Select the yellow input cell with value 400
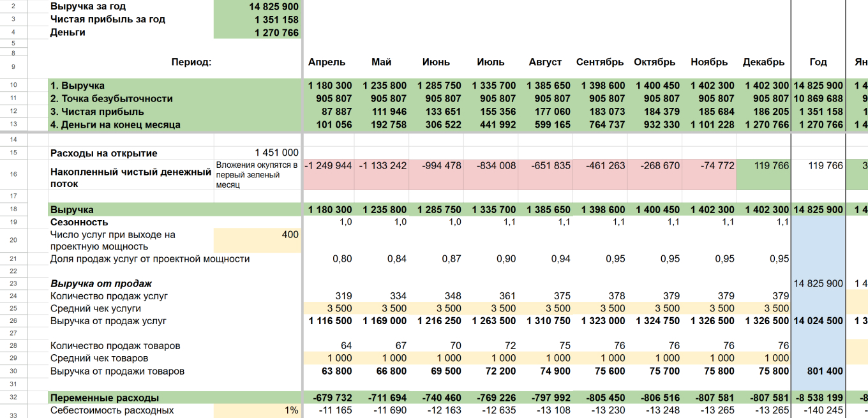868x418 pixels. (x=257, y=240)
